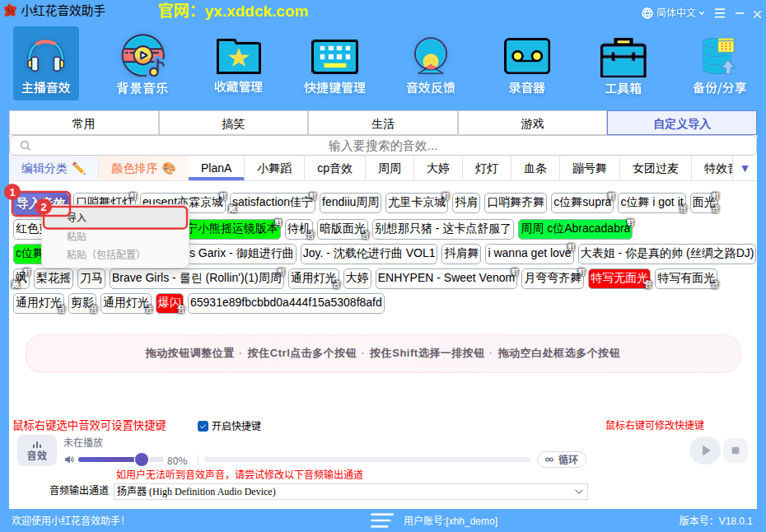Play the selected sound effect

click(704, 450)
